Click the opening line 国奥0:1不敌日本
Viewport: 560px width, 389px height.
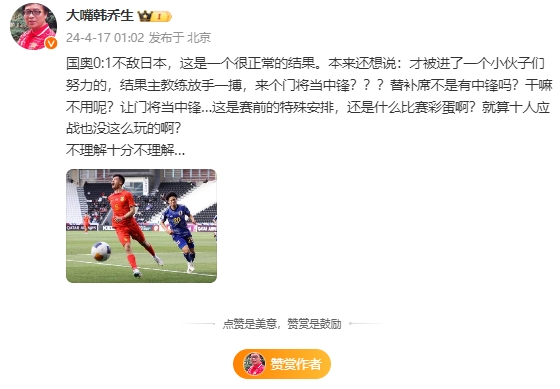click(x=117, y=64)
